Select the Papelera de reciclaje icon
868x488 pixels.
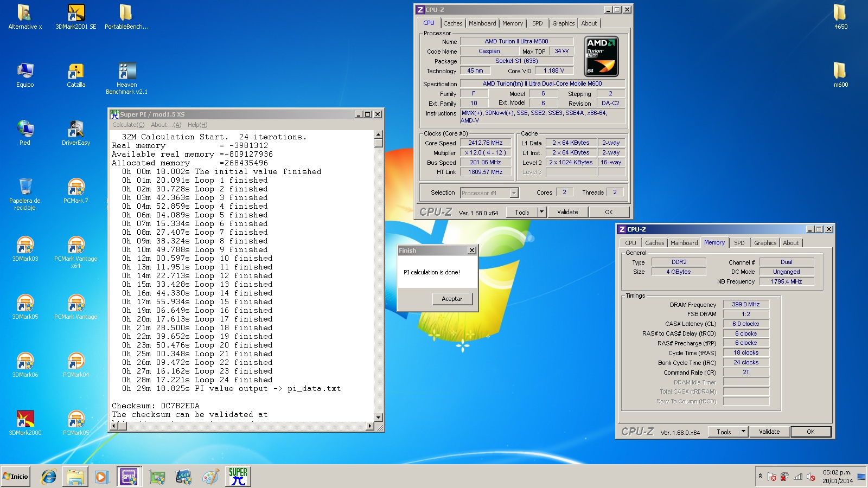pos(25,194)
